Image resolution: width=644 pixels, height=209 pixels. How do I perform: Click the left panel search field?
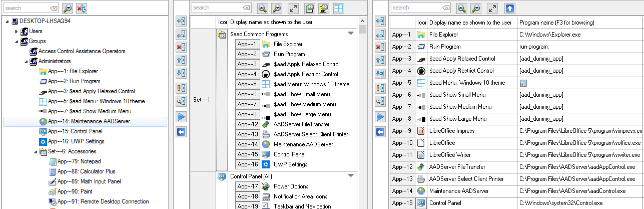point(26,8)
